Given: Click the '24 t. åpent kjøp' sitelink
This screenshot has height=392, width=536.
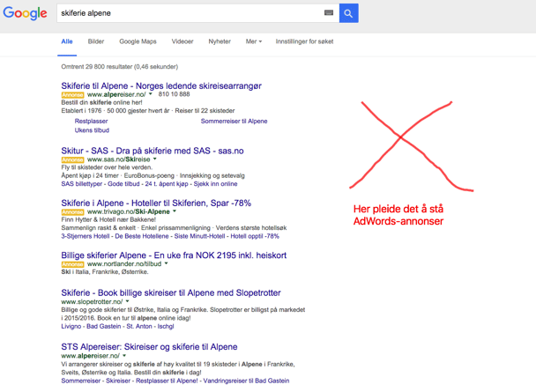Looking at the screenshot, I should pyautogui.click(x=167, y=184).
